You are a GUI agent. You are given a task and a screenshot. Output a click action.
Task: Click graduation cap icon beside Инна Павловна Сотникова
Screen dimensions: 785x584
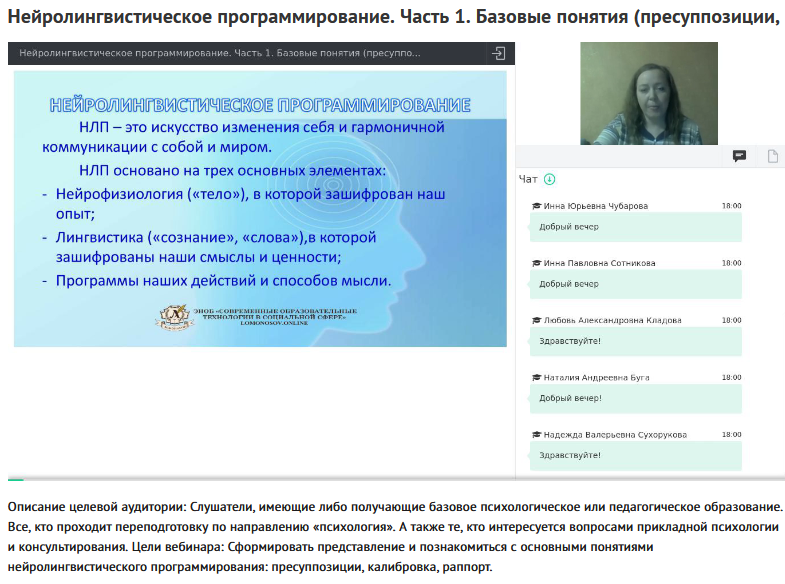tap(536, 263)
